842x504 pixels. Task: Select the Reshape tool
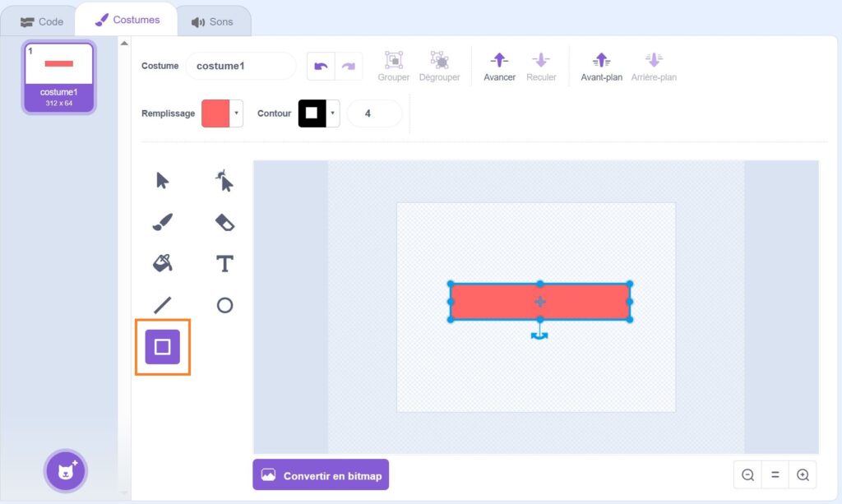coord(224,181)
